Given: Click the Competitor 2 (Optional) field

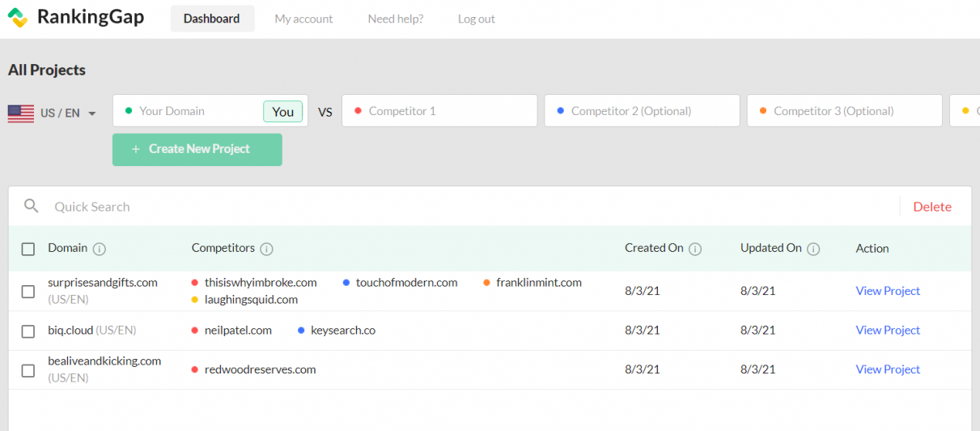Looking at the screenshot, I should tap(642, 111).
